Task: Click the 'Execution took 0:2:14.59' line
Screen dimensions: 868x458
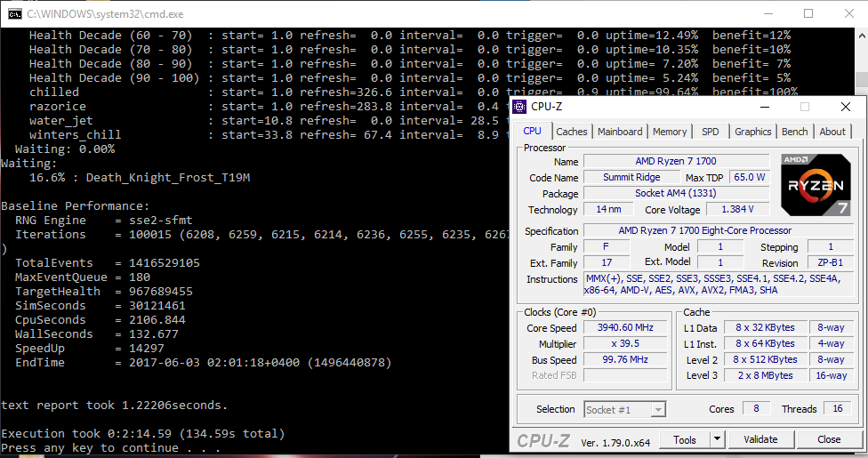Action: click(x=143, y=434)
